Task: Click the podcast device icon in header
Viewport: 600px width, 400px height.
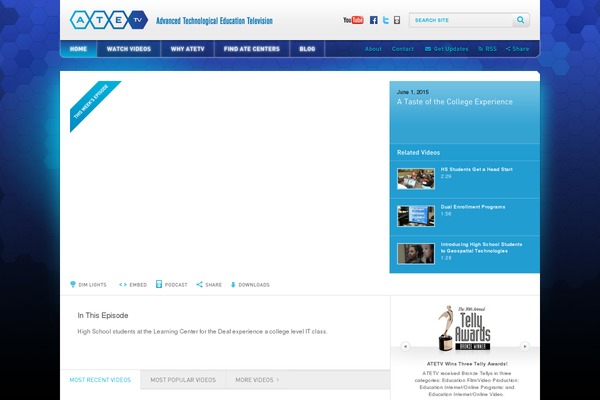Action: pos(397,20)
